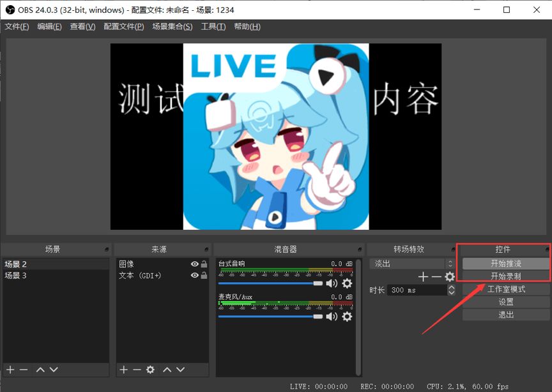Add transition with plus icon
The height and width of the screenshot is (392, 552).
click(423, 277)
